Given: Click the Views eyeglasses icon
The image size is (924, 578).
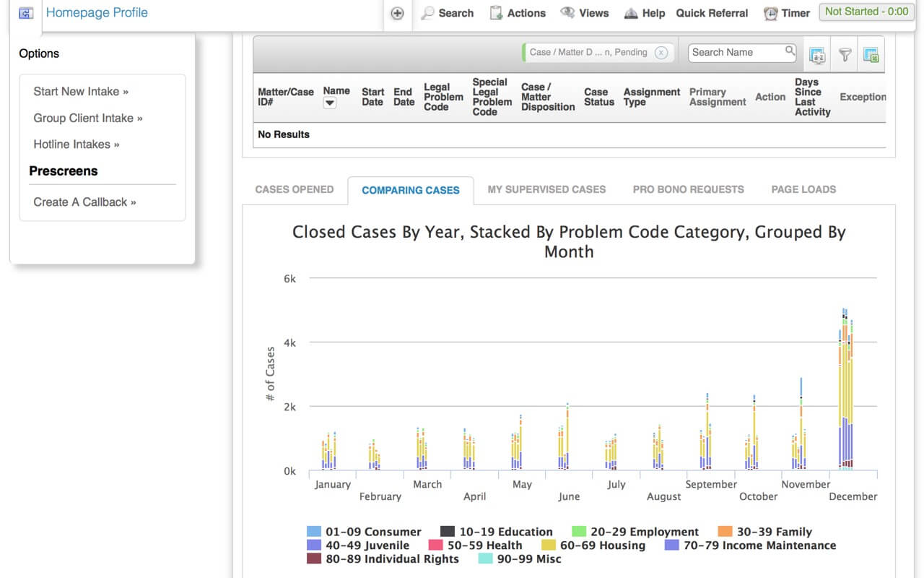Looking at the screenshot, I should click(x=566, y=12).
